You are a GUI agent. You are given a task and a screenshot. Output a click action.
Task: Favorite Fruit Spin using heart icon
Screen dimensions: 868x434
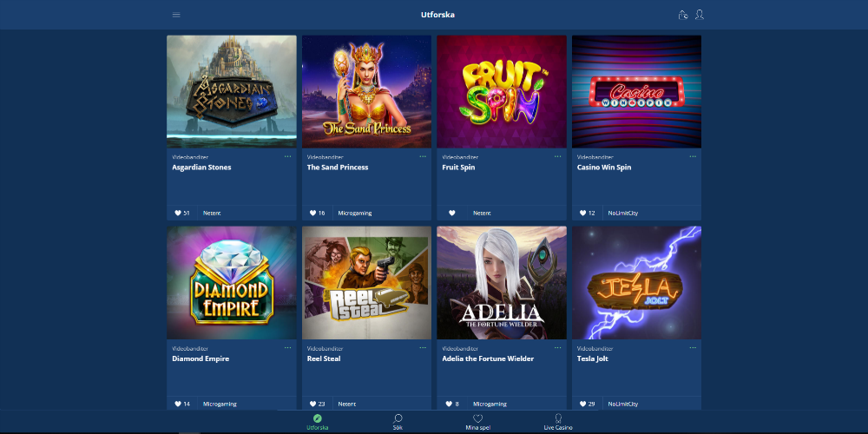[x=451, y=214]
